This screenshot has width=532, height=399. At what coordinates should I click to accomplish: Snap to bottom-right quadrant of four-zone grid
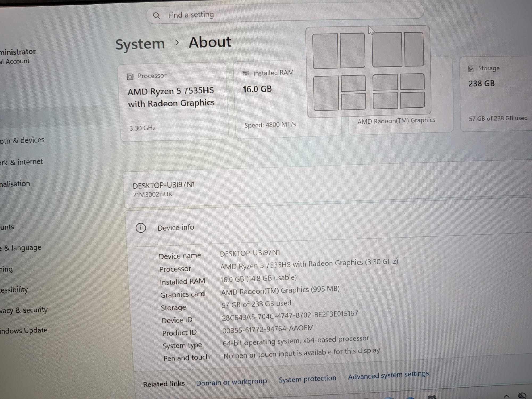point(413,100)
